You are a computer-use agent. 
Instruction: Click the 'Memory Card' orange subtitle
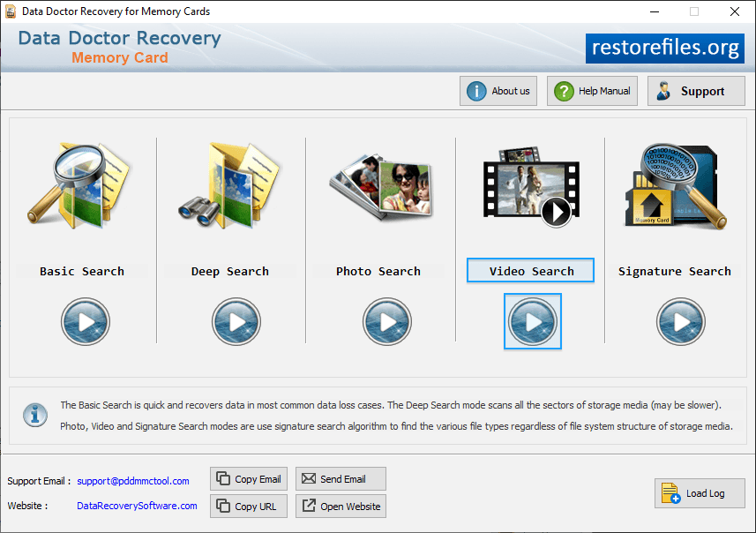point(120,57)
